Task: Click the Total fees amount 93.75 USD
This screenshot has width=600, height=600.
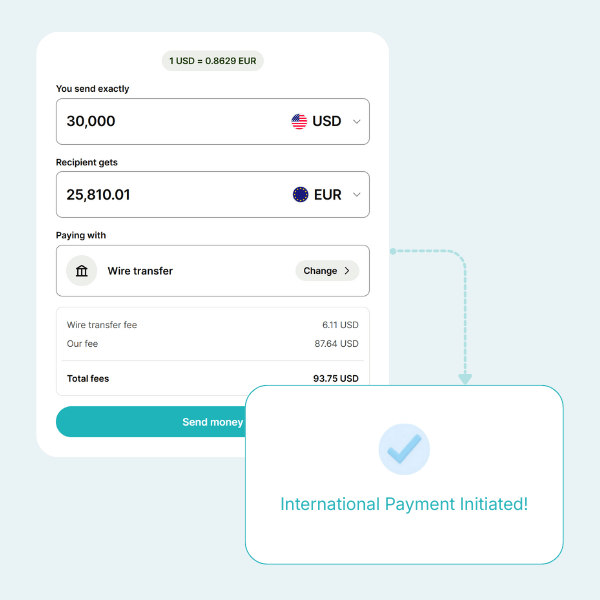Action: click(335, 379)
